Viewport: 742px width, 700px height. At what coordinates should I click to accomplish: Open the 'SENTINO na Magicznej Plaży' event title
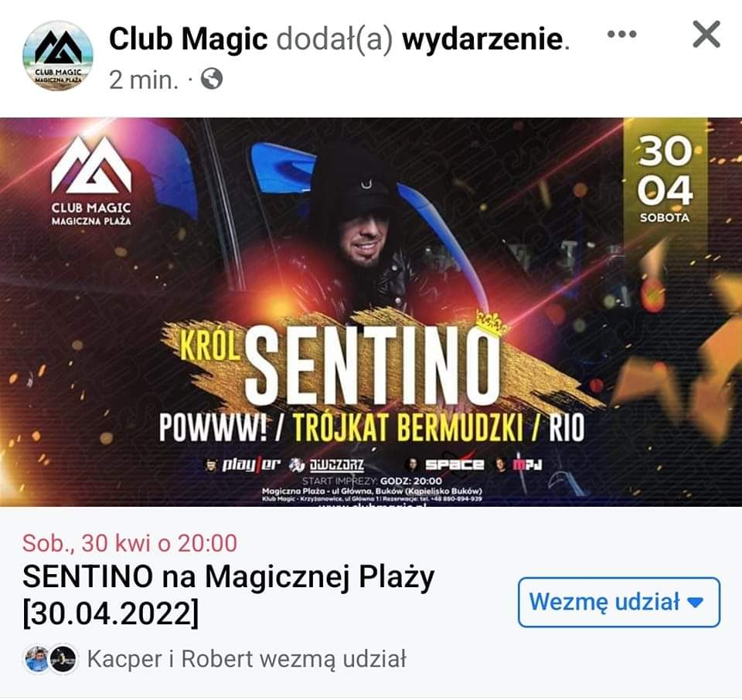click(229, 596)
